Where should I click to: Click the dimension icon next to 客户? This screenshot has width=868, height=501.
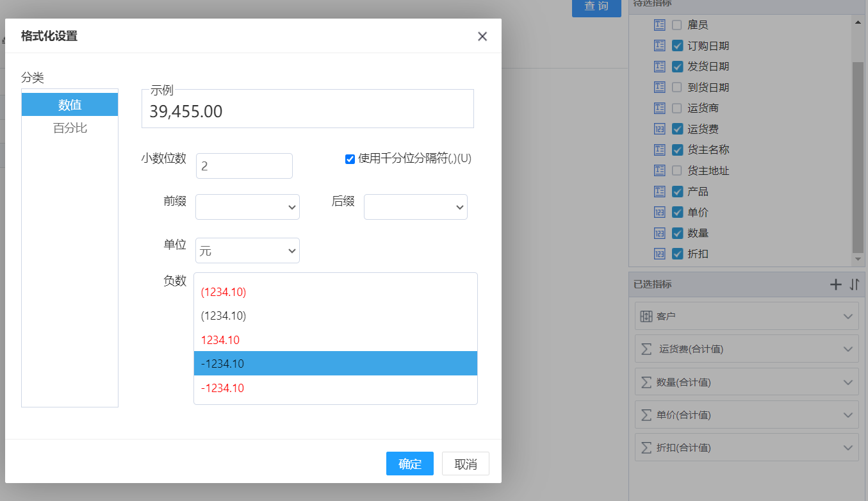646,316
